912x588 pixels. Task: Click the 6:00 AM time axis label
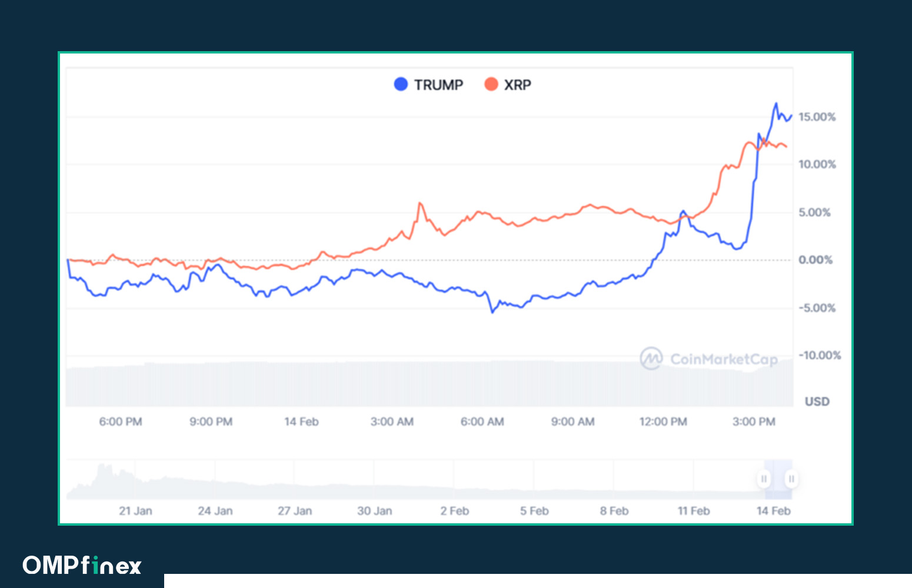pos(482,422)
